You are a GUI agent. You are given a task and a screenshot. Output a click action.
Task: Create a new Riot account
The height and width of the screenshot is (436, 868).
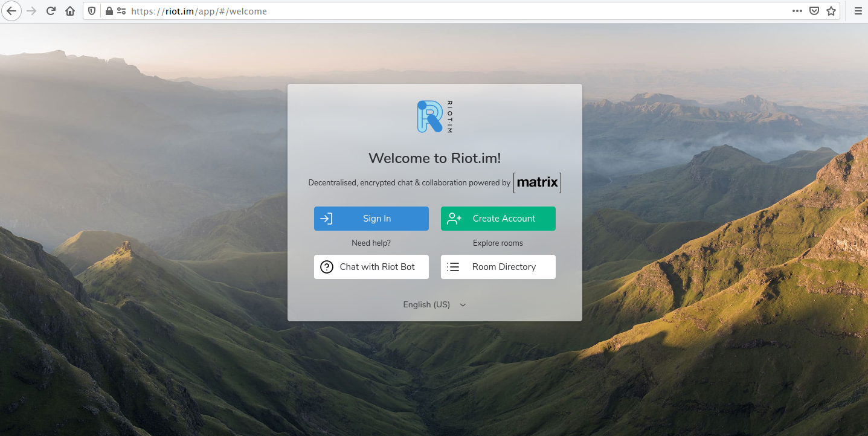498,219
